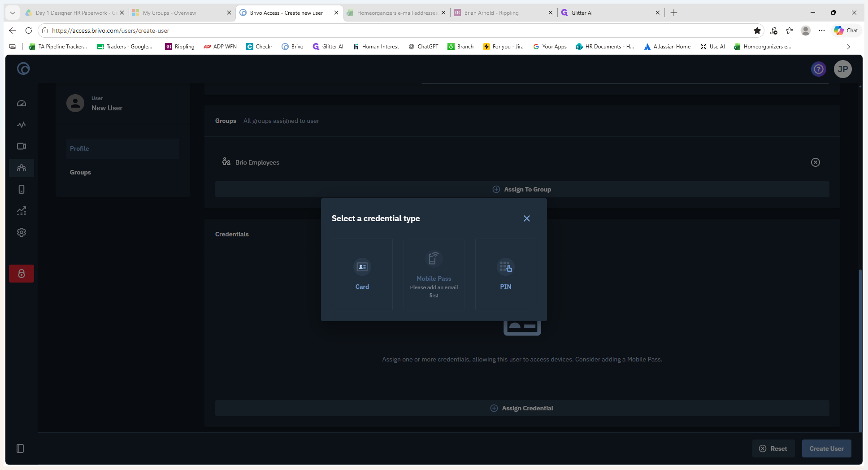868x470 pixels.
Task: Expand the bookmarks overflow chevron
Action: 848,47
